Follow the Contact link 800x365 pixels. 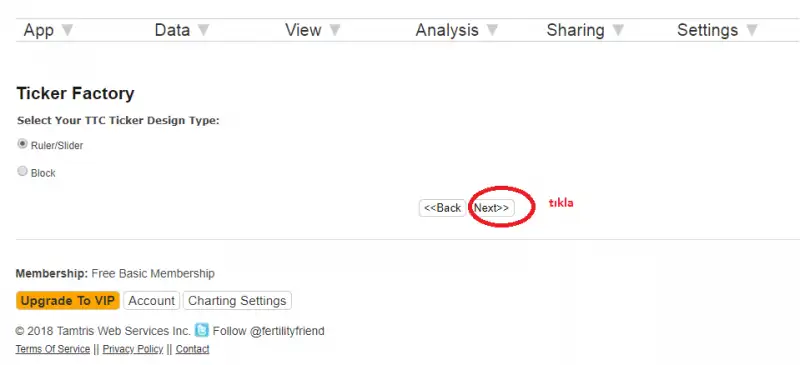pos(192,349)
